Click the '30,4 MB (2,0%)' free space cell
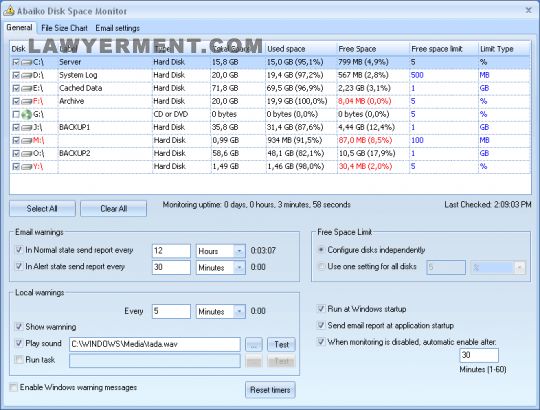This screenshot has width=540, height=410. click(x=365, y=167)
